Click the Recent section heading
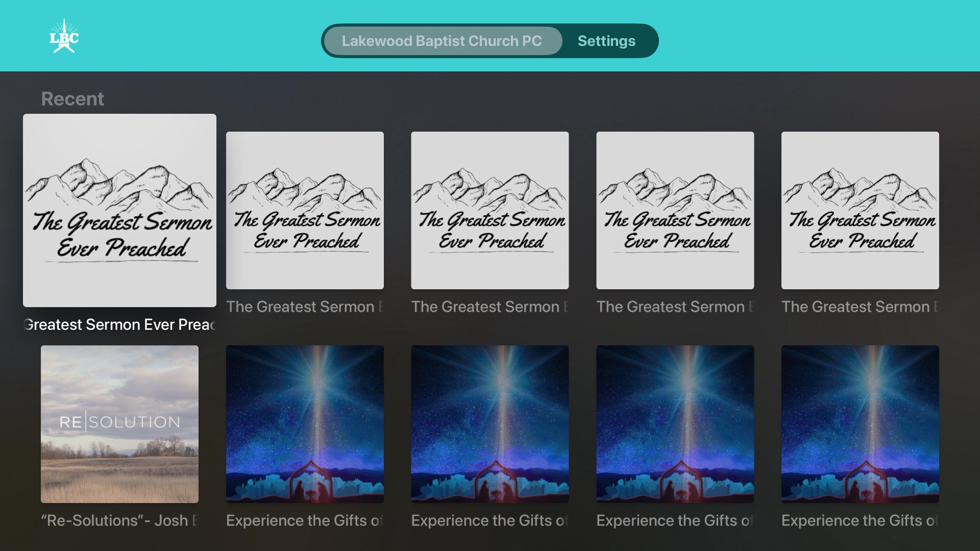 click(72, 98)
